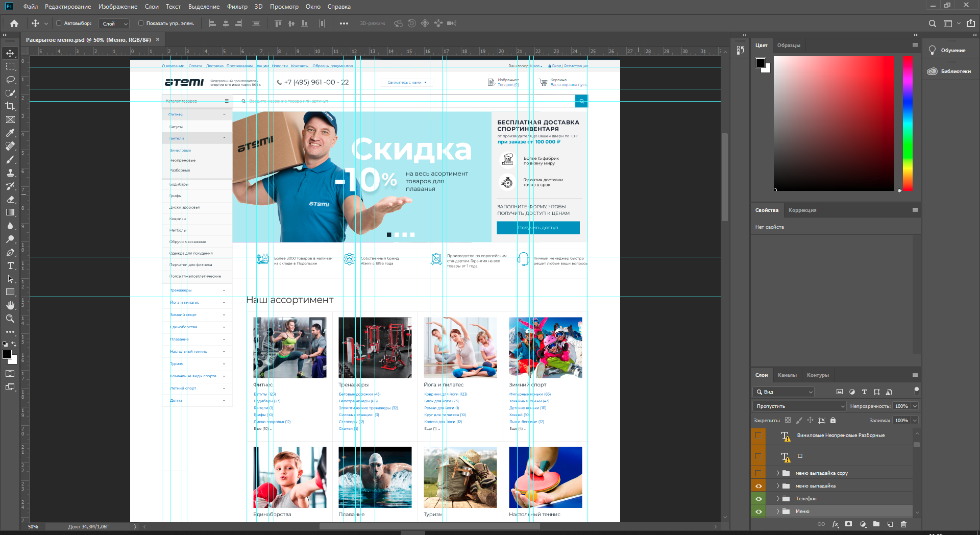980x535 pixels.
Task: Click the delete layer trash icon
Action: 903,524
